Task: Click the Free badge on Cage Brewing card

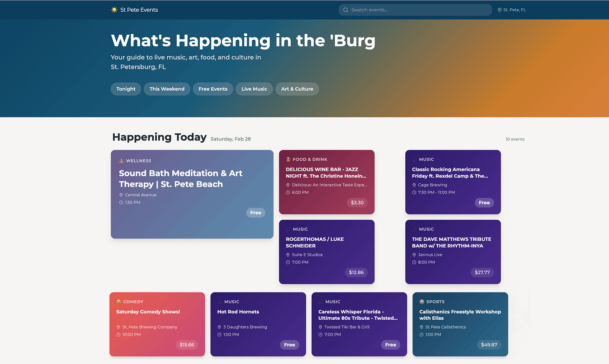Action: pyautogui.click(x=484, y=203)
